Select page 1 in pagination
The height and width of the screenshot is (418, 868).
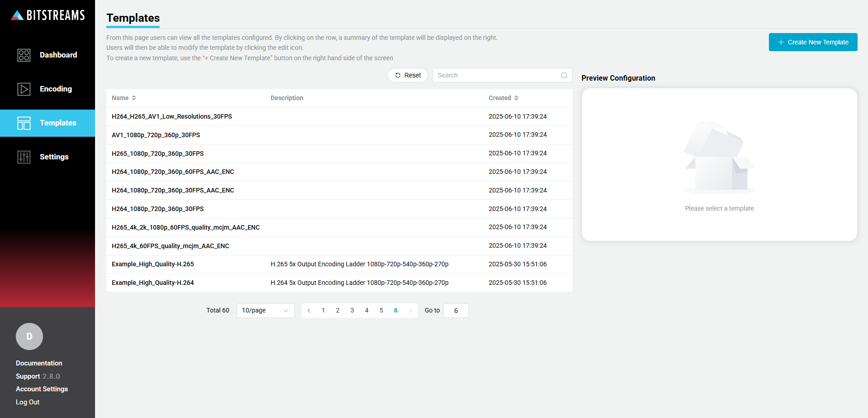coord(323,311)
